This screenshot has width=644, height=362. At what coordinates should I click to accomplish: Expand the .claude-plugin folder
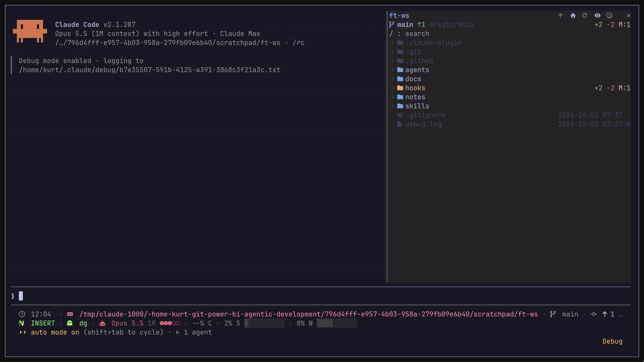[x=392, y=43]
